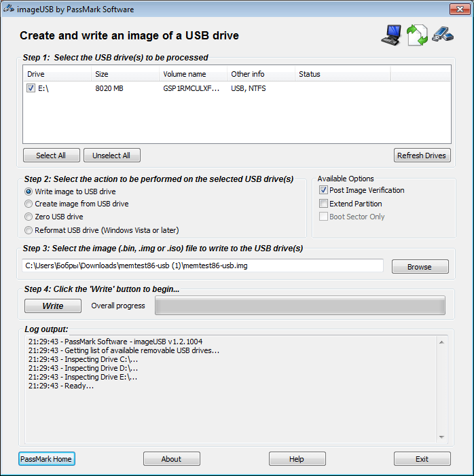Sort by the Drive column header
474x476 pixels.
(57, 74)
